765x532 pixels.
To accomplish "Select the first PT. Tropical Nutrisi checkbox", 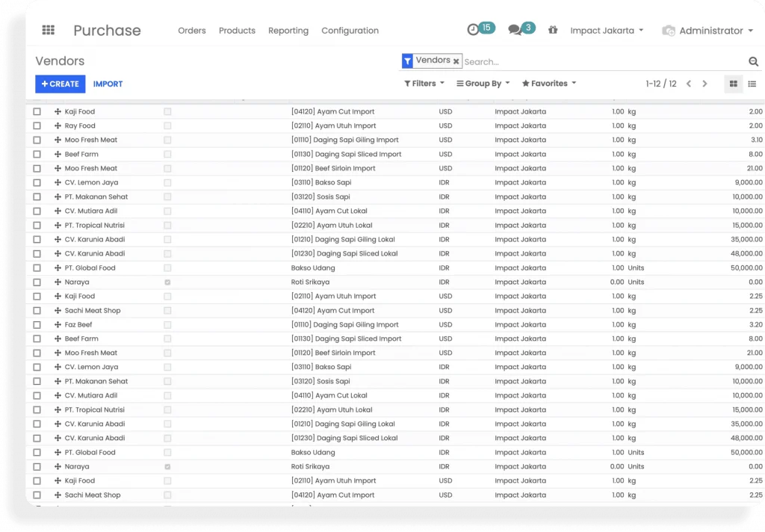I will [x=37, y=226].
